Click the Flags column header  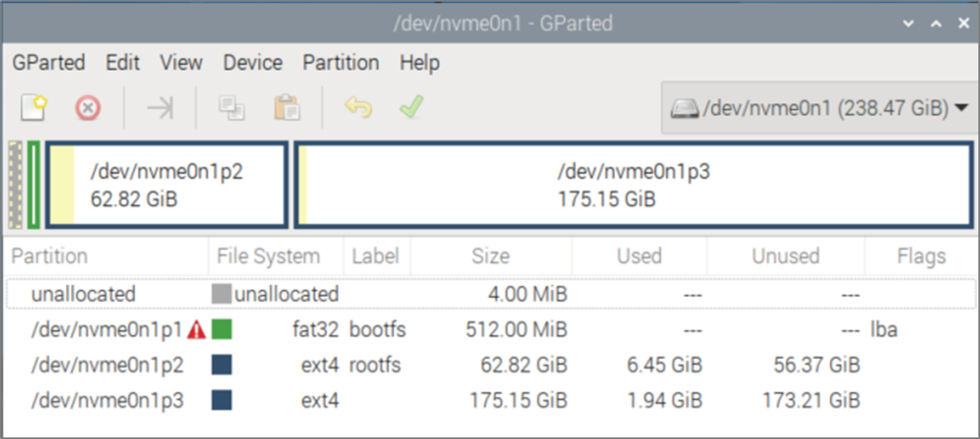click(921, 255)
